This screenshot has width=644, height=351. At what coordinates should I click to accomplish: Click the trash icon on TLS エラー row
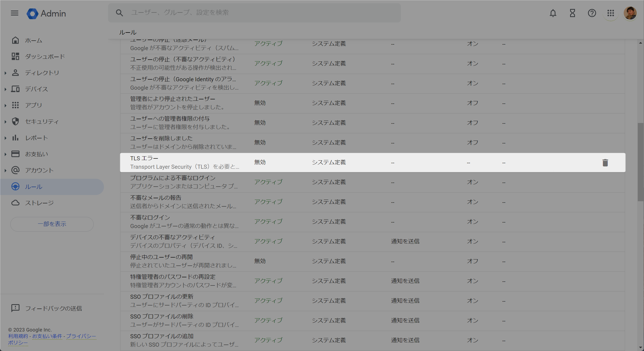[x=605, y=162]
